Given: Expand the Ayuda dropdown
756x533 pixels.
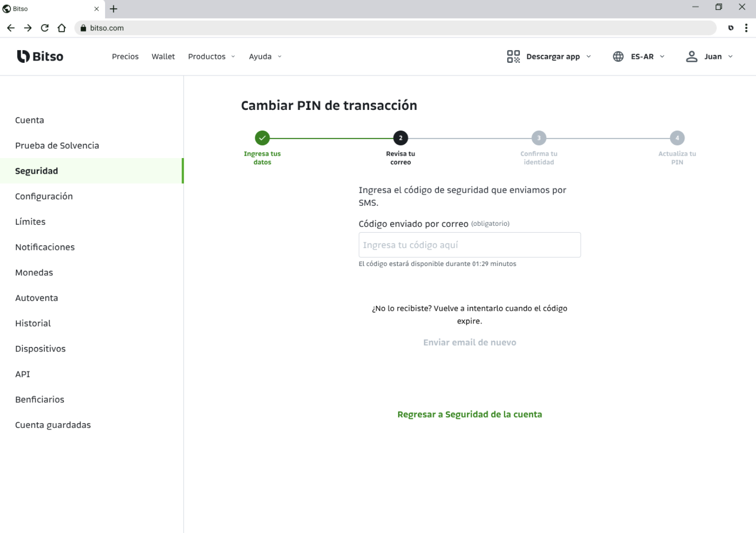Looking at the screenshot, I should tap(265, 56).
